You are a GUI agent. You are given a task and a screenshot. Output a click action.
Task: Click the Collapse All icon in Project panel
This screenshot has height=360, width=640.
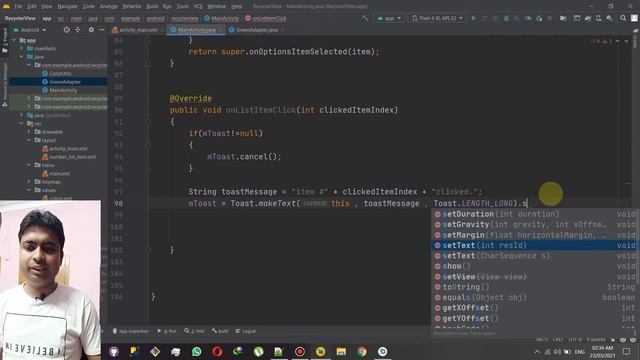click(78, 30)
